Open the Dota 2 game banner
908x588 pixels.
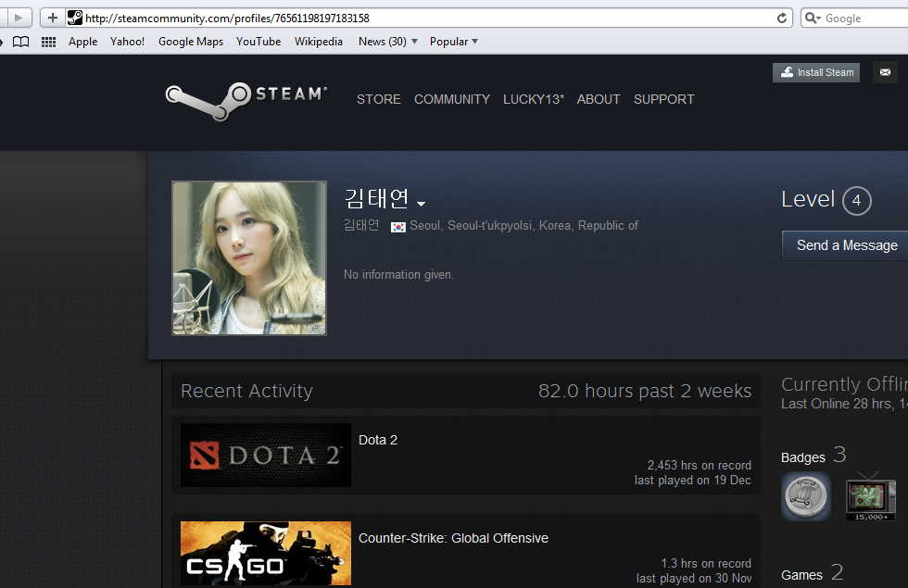point(266,455)
